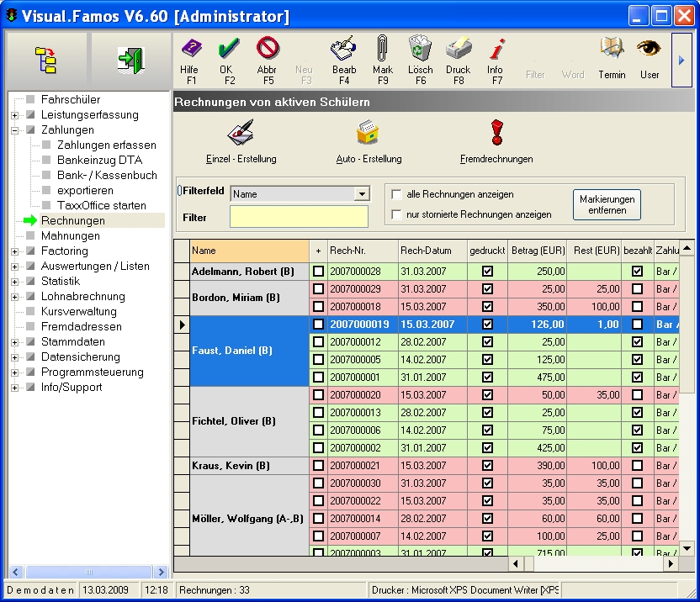Click the Druck printer icon

458,49
